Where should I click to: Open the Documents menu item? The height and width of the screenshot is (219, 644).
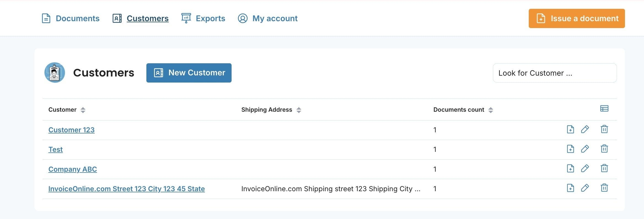click(71, 18)
